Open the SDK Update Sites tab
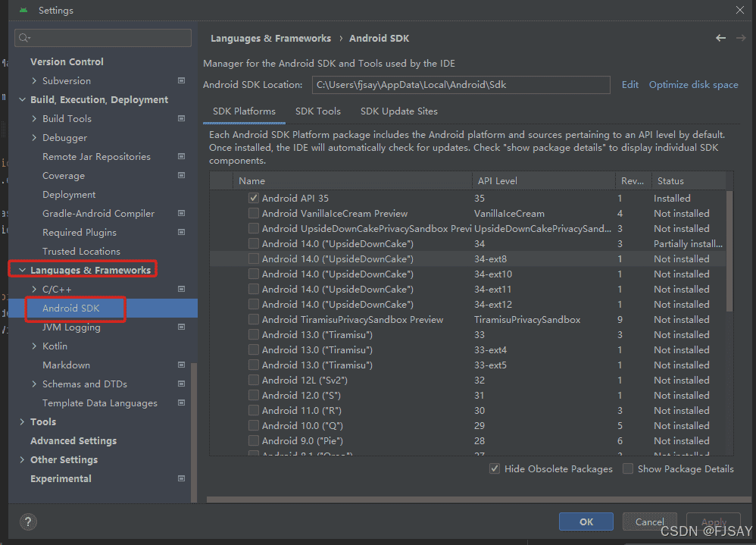Image resolution: width=756 pixels, height=545 pixels. [401, 111]
